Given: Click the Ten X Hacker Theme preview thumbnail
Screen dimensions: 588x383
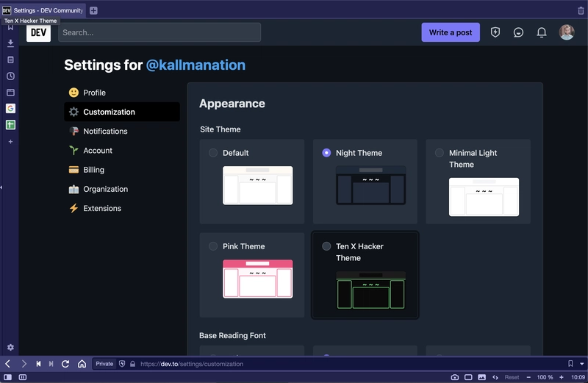Looking at the screenshot, I should (371, 290).
